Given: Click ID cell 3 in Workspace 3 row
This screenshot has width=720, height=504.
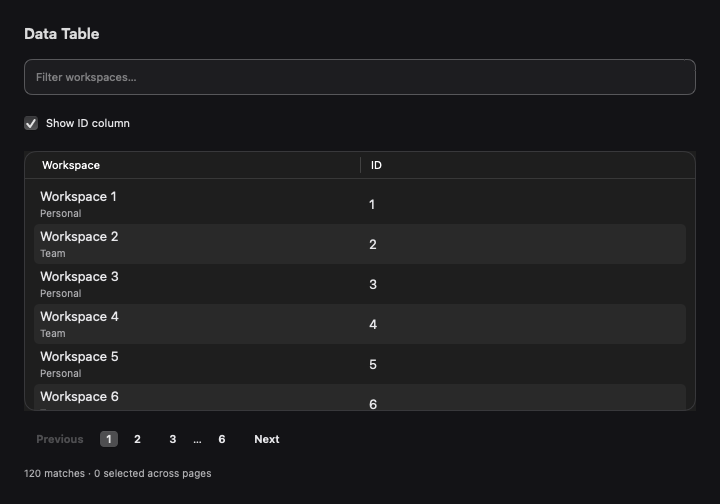Looking at the screenshot, I should coord(373,284).
